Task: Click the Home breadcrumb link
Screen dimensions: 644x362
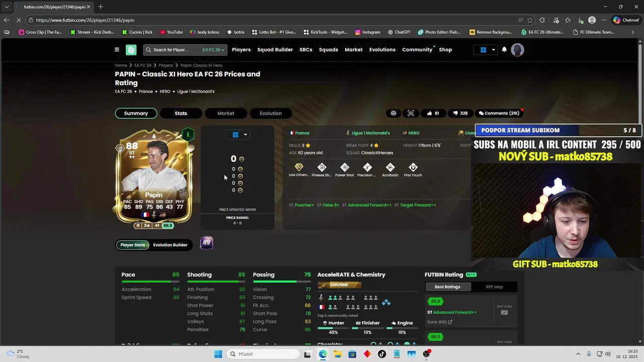Action: (x=121, y=65)
